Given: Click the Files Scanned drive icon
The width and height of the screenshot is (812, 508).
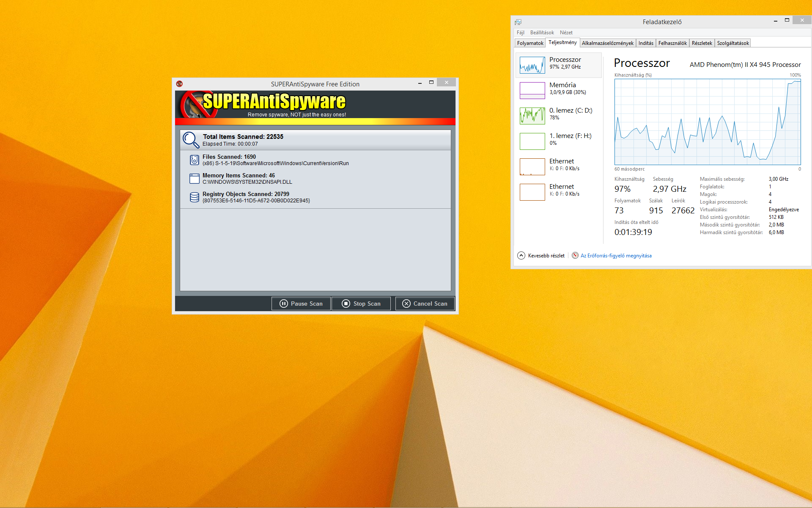Looking at the screenshot, I should 194,160.
